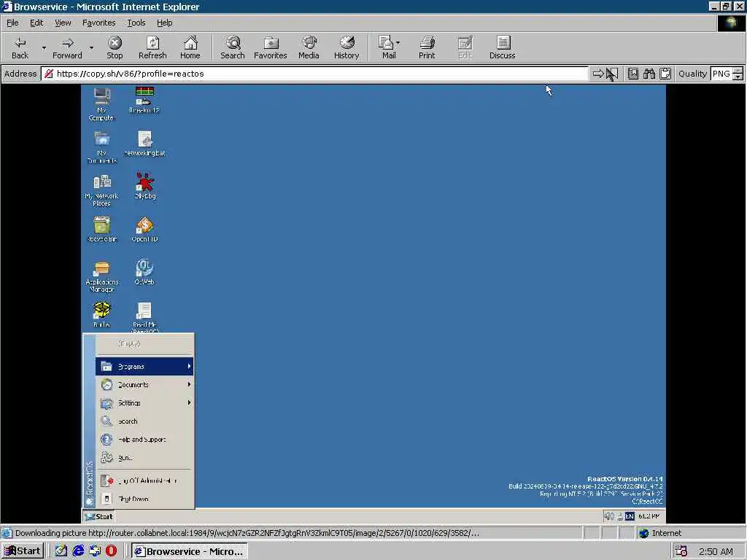Screen dimensions: 747x560
Task: Select the OllyDbg desktop icon
Action: (145, 186)
